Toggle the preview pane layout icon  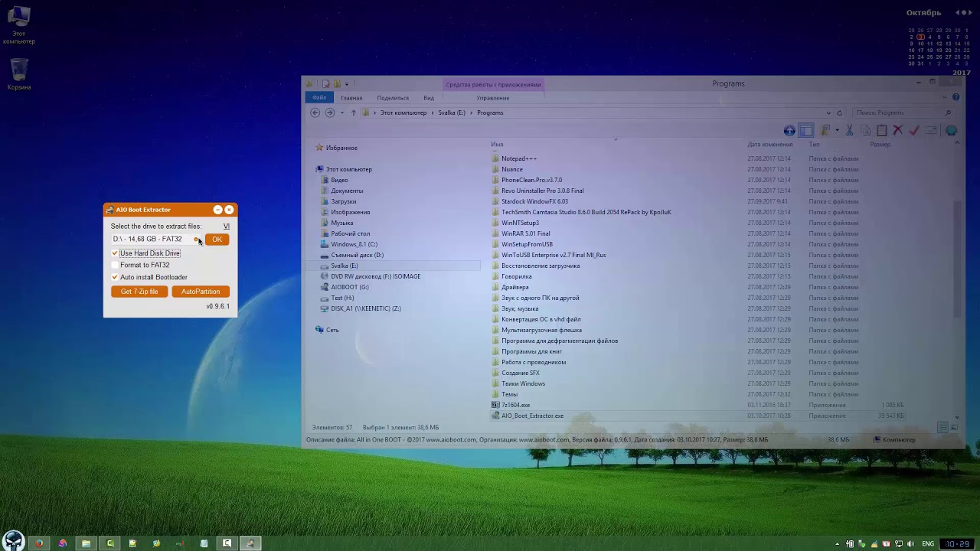point(806,131)
